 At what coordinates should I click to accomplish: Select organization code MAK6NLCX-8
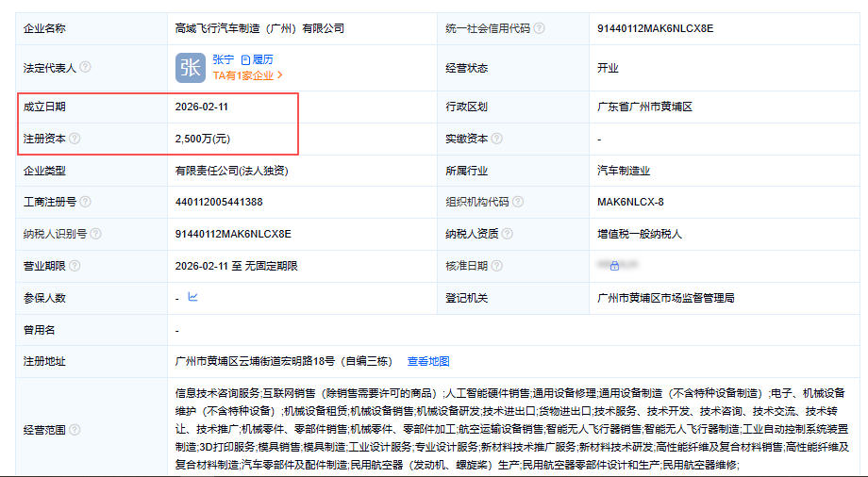click(x=630, y=202)
